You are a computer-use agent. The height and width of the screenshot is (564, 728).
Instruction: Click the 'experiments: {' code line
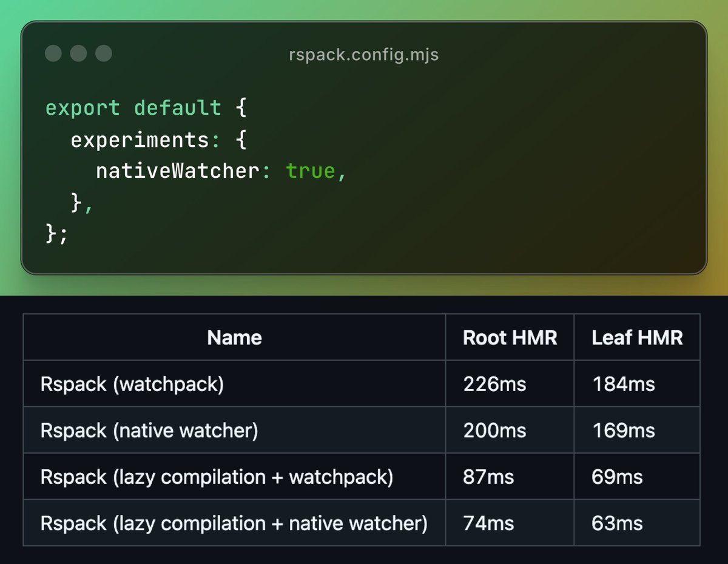158,140
